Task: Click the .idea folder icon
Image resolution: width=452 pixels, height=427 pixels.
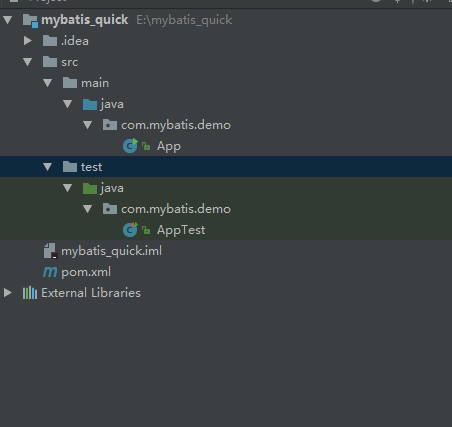Action: coord(50,41)
